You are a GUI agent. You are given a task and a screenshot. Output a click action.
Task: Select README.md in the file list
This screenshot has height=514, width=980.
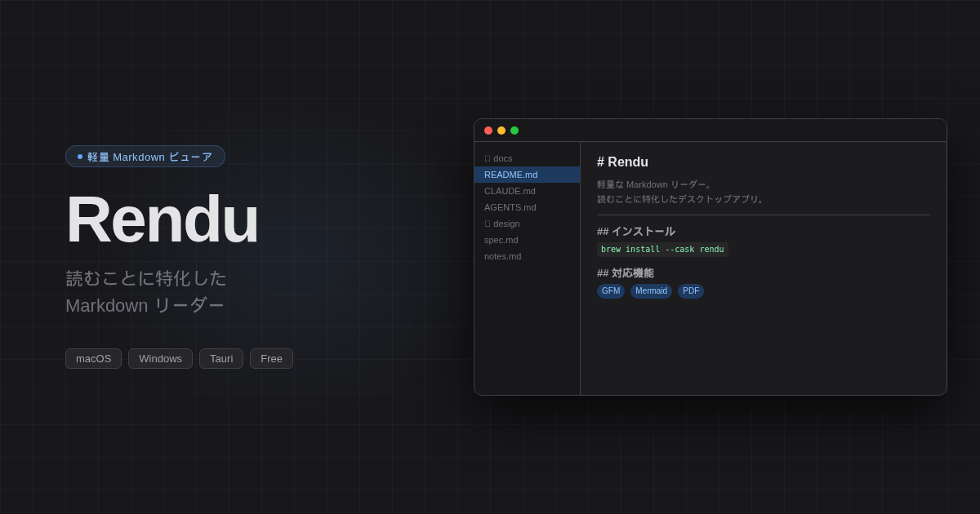pyautogui.click(x=527, y=175)
